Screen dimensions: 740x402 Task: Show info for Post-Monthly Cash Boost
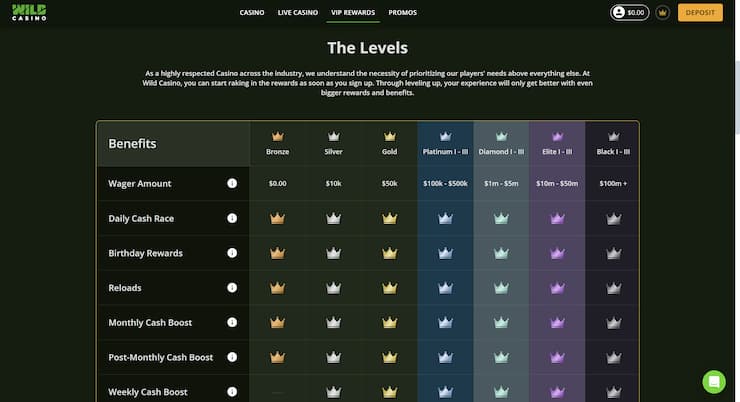(x=232, y=357)
